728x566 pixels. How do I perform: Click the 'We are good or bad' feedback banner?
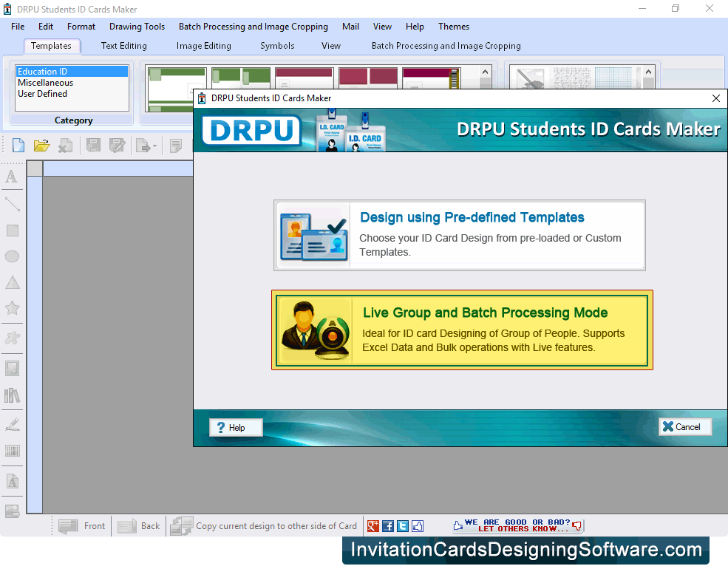(x=517, y=525)
